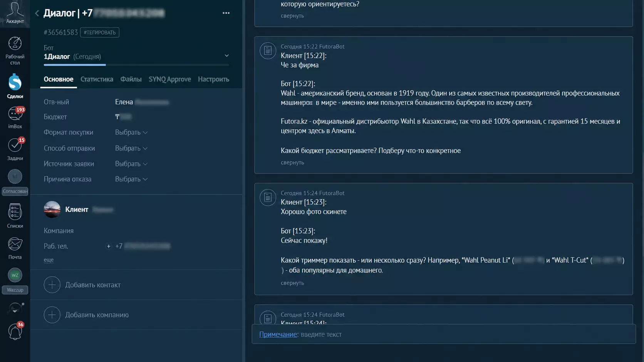The height and width of the screenshot is (362, 644).
Task: Collapse the 15:24 message via свернуть
Action: pos(292,283)
